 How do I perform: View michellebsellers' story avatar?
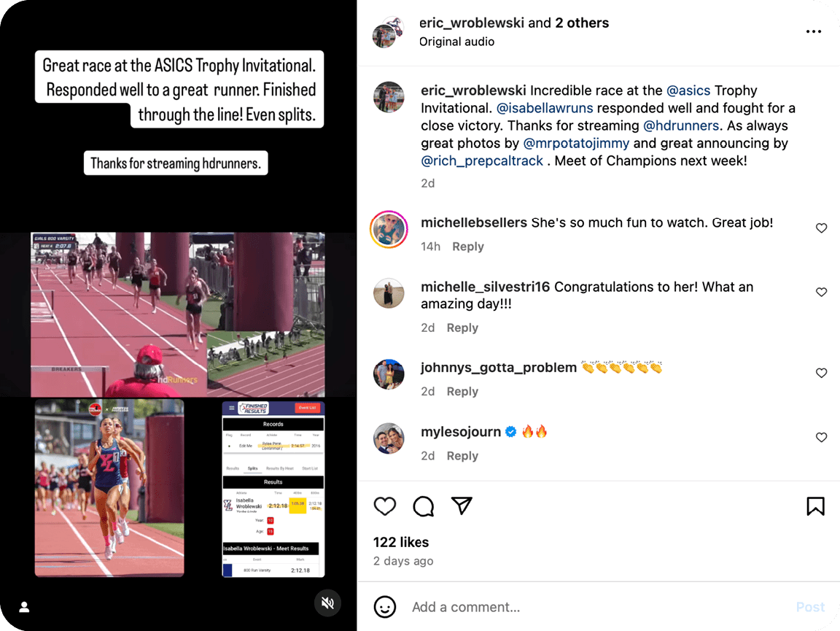coord(389,230)
